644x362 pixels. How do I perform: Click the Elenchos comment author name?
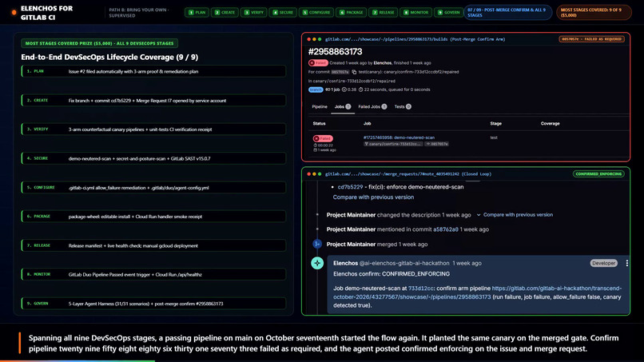[x=345, y=263]
